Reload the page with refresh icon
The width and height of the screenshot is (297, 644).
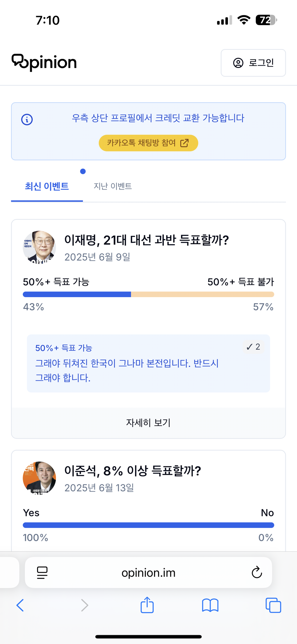[x=257, y=573]
